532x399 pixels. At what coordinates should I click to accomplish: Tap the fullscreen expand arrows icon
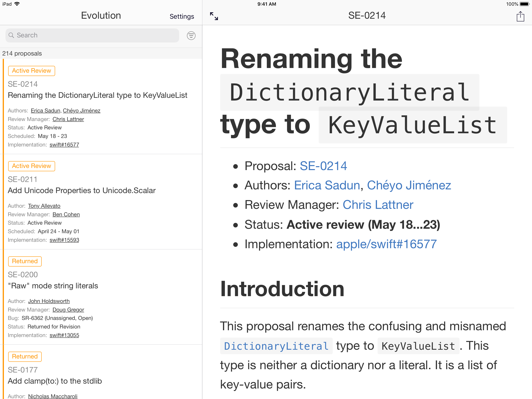click(214, 16)
